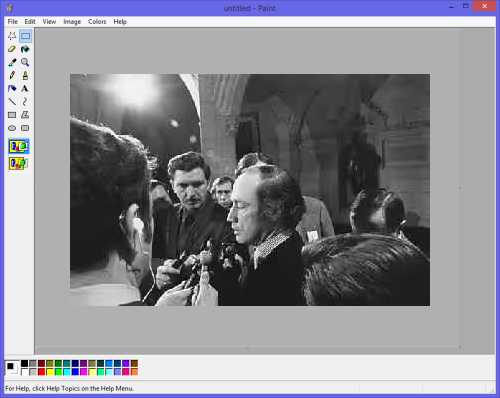Screen dimensions: 500x398
Task: Pick the teal color swatch
Action: pyautogui.click(x=67, y=363)
